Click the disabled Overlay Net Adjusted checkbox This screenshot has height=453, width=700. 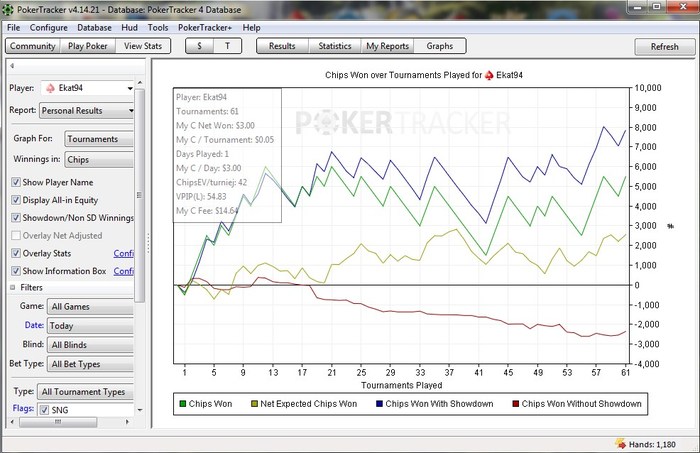tap(16, 235)
